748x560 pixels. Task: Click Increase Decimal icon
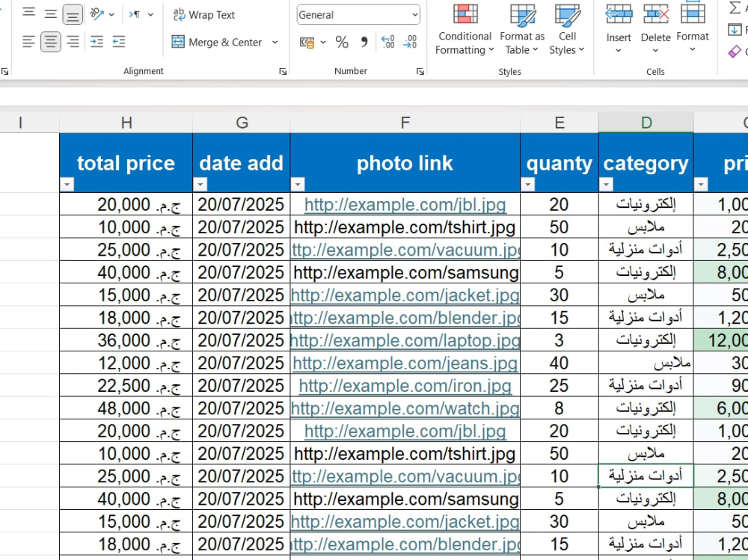[387, 42]
